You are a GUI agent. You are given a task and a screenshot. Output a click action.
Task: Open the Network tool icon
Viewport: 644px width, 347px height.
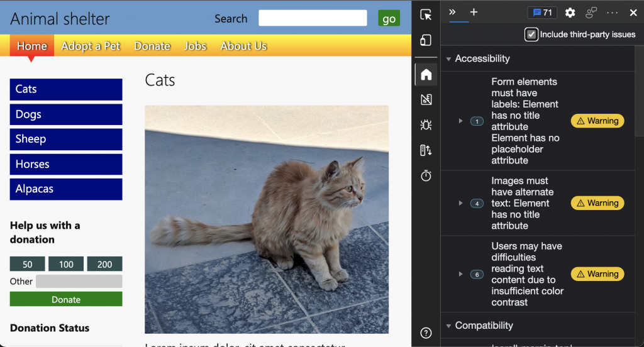(426, 150)
